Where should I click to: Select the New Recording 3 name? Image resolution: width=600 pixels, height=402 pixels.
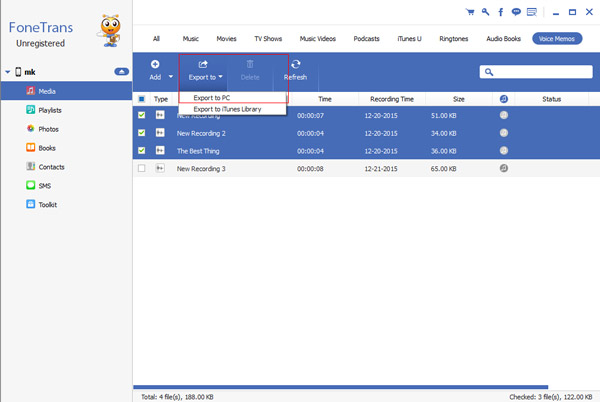pyautogui.click(x=201, y=169)
